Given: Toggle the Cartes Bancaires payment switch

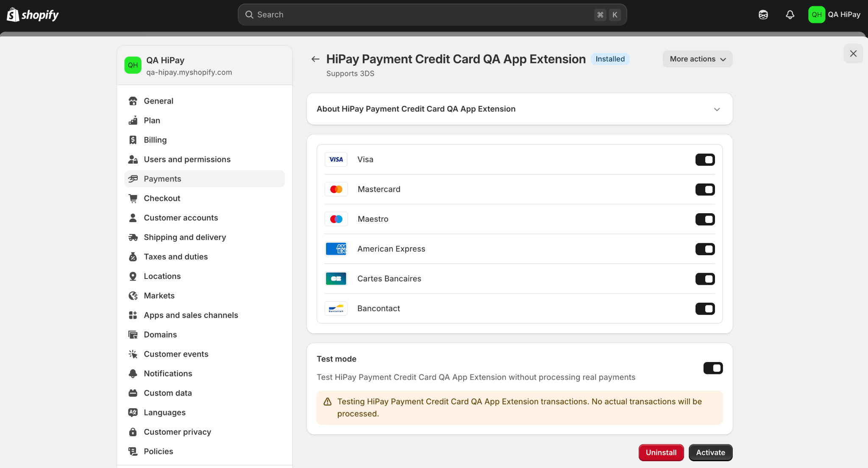Looking at the screenshot, I should pos(705,279).
